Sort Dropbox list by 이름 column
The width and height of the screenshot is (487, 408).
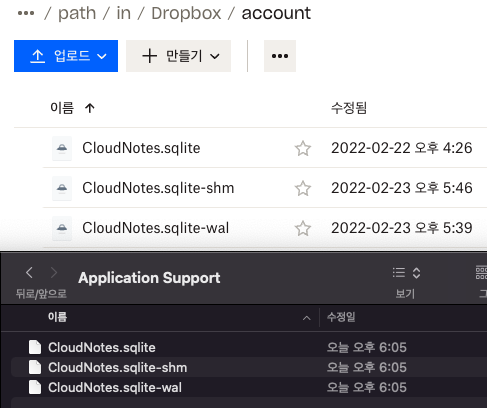(x=62, y=108)
